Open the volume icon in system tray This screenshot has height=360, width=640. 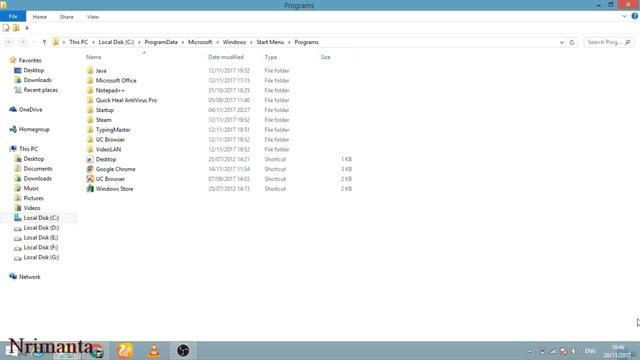pyautogui.click(x=573, y=351)
